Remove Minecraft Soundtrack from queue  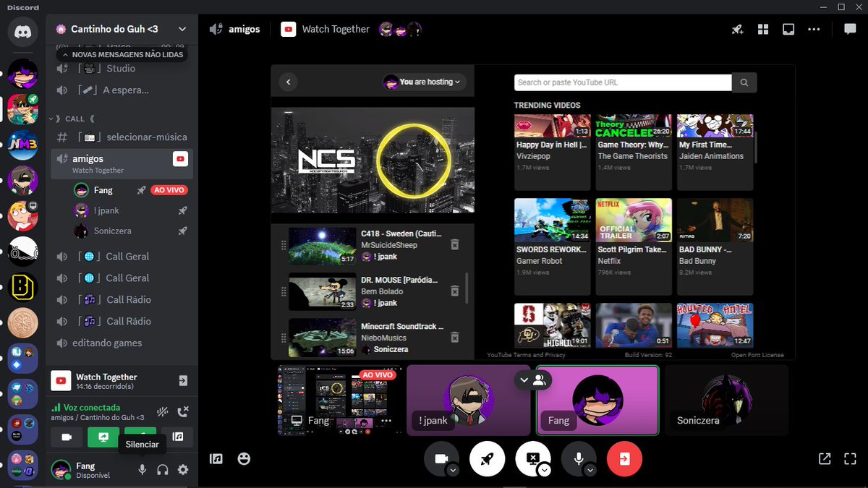pyautogui.click(x=455, y=337)
